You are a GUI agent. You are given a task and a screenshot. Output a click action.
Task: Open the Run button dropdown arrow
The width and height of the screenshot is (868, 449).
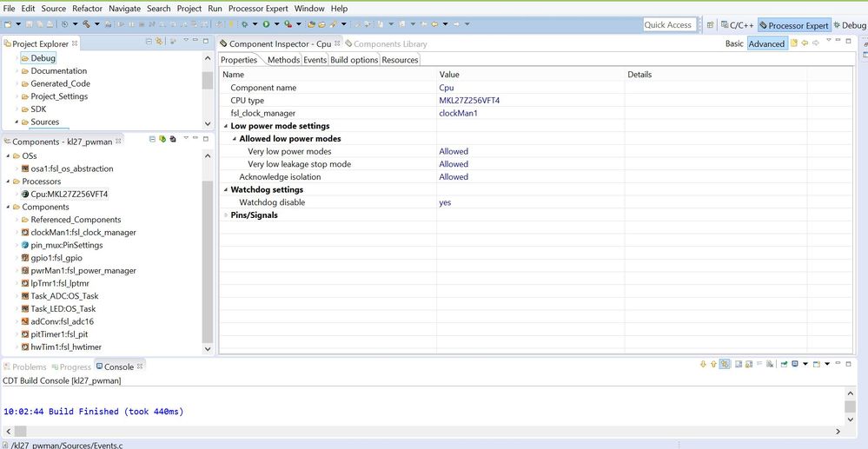coord(275,24)
